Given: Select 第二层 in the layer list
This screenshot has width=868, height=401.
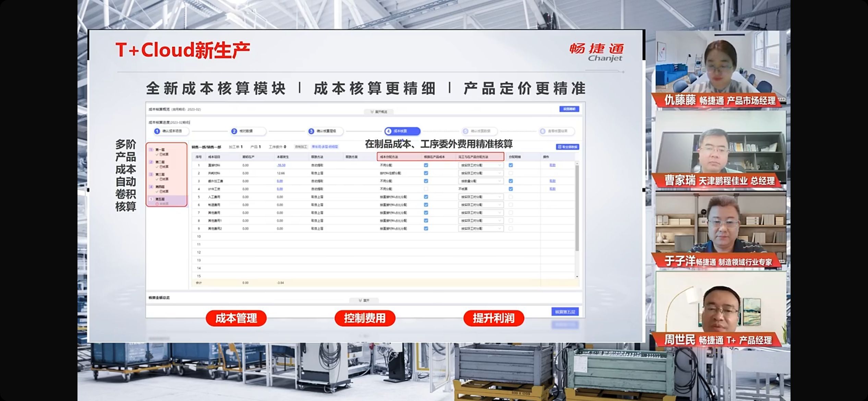Looking at the screenshot, I should [x=167, y=164].
